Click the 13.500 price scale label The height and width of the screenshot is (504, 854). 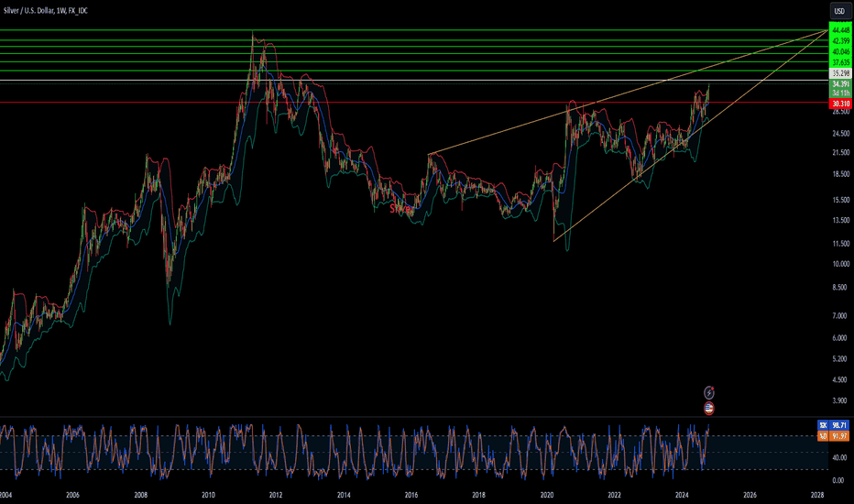point(841,220)
